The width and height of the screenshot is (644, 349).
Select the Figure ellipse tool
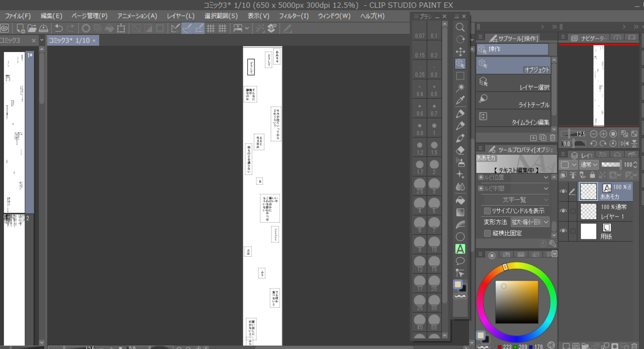(x=460, y=236)
